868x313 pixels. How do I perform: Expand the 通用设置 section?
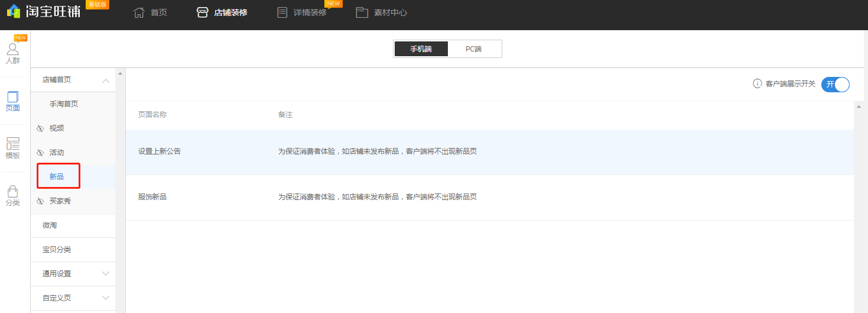point(106,274)
